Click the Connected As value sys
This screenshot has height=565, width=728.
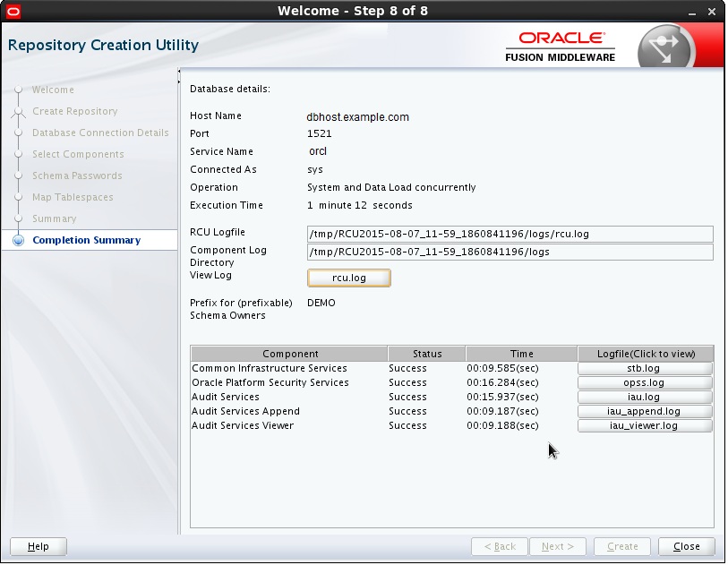[x=315, y=170]
